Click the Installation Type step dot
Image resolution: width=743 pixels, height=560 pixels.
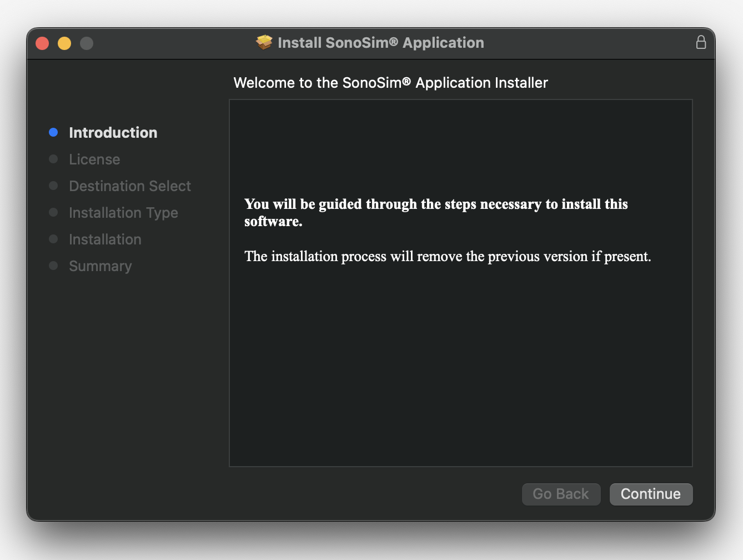(53, 212)
